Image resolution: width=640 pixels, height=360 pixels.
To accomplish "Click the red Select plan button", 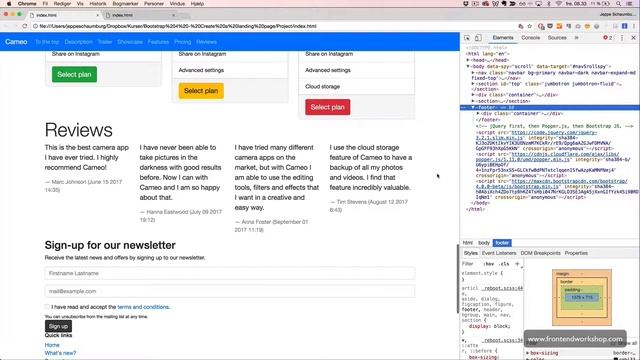I will 327,107.
